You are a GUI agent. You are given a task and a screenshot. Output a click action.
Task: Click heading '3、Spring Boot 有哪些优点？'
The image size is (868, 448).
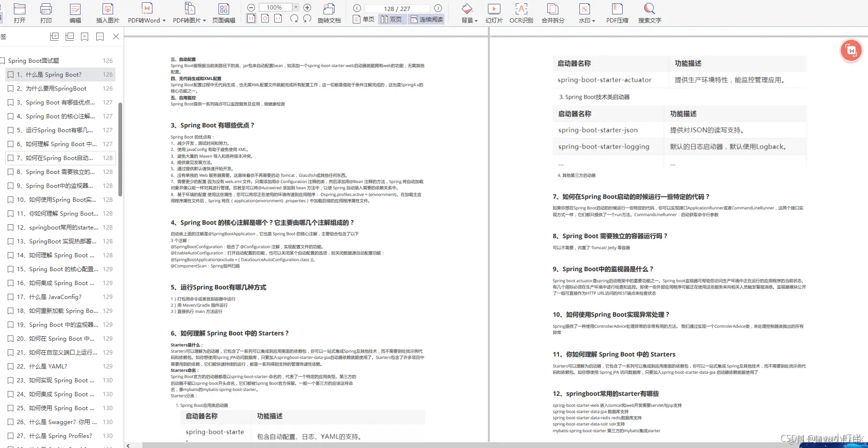pyautogui.click(x=212, y=126)
